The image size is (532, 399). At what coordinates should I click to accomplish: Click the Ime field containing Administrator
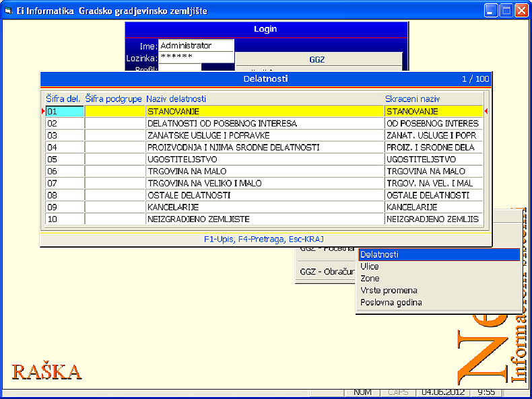point(196,46)
